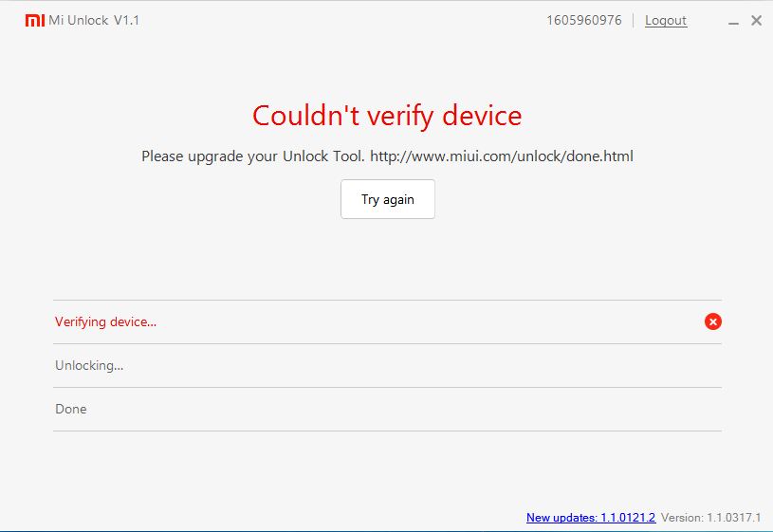Close the Mi Unlock window
Image resolution: width=773 pixels, height=532 pixels.
pyautogui.click(x=756, y=21)
